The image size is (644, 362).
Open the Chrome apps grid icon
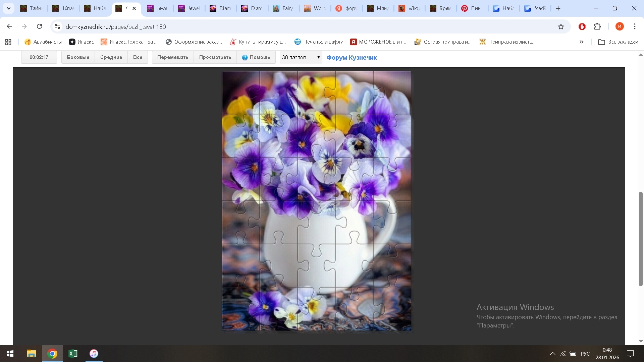(8, 42)
